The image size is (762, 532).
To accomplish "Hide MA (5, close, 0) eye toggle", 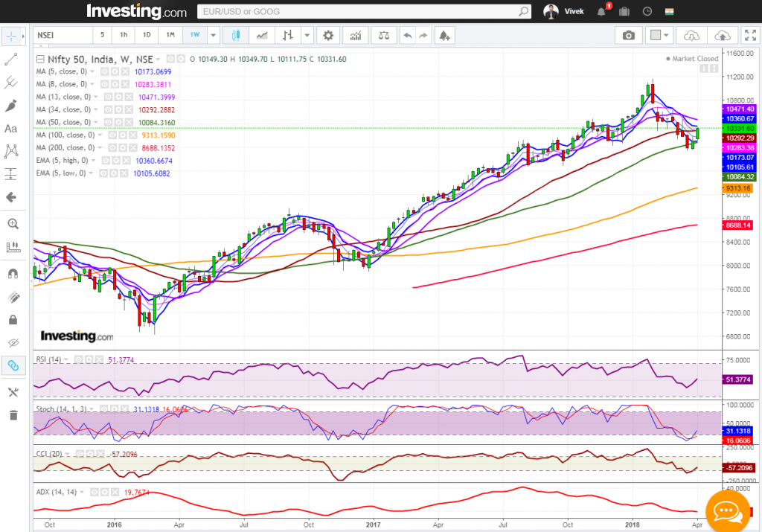I will point(104,72).
